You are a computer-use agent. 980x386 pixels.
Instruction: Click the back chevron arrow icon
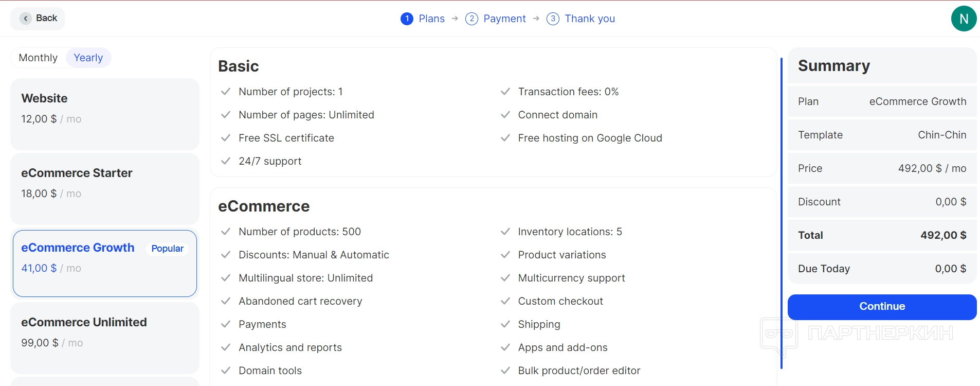(26, 19)
